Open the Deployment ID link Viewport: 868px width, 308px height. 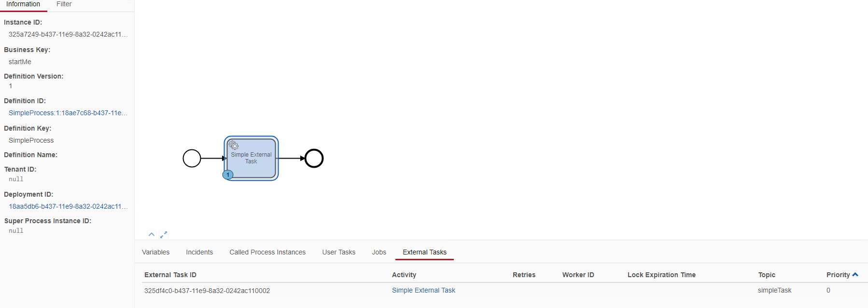(x=68, y=206)
